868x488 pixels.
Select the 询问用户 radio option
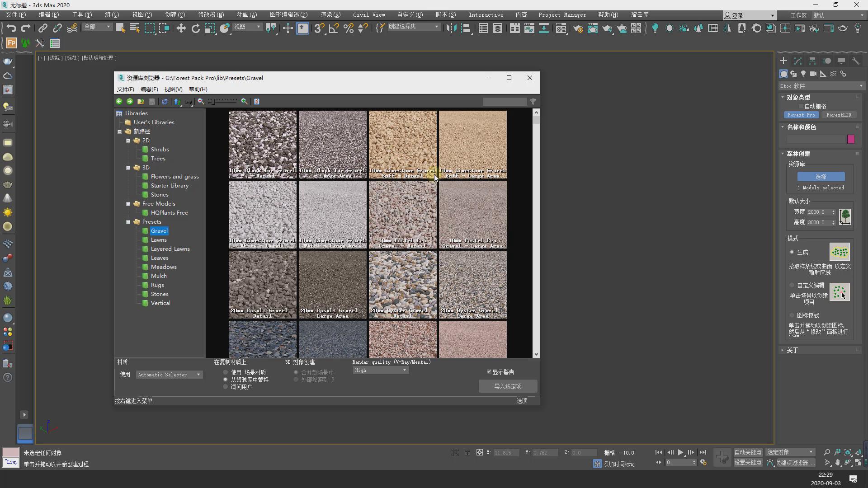click(x=226, y=387)
